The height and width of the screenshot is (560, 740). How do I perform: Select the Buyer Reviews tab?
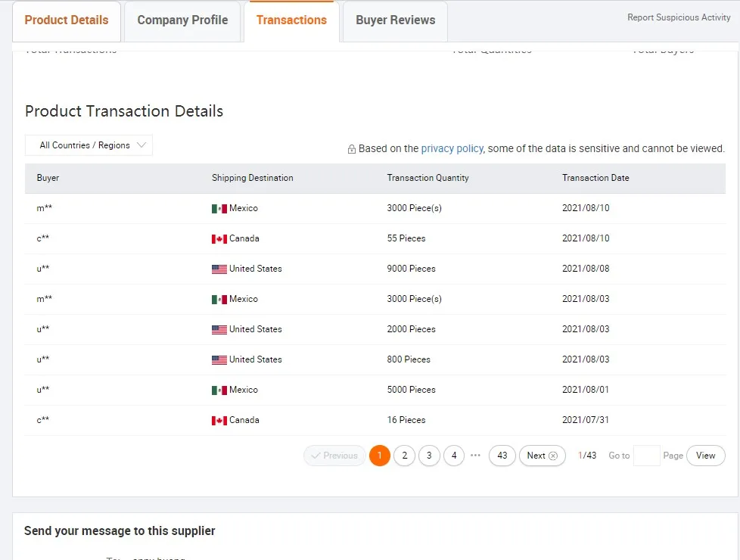pyautogui.click(x=395, y=20)
